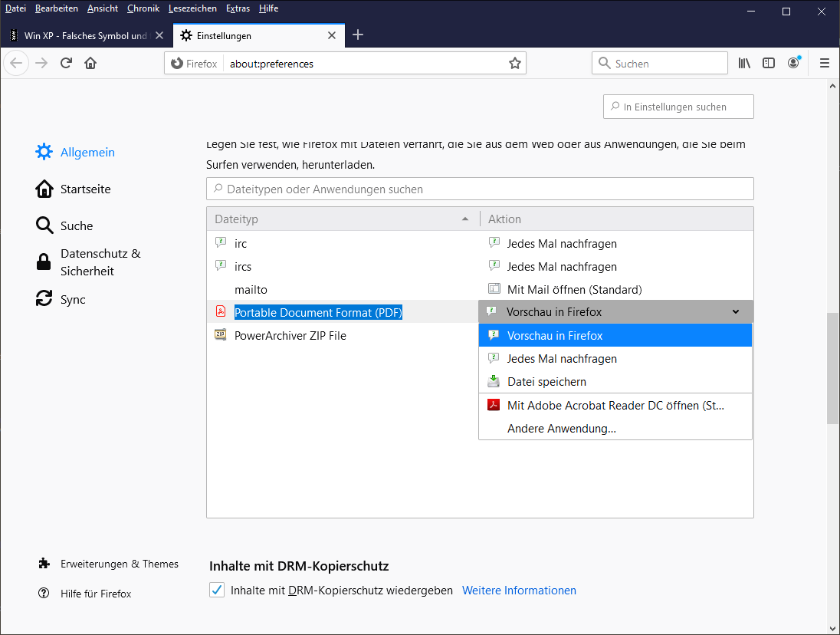
Task: Choose Datei speichern option
Action: (615, 381)
